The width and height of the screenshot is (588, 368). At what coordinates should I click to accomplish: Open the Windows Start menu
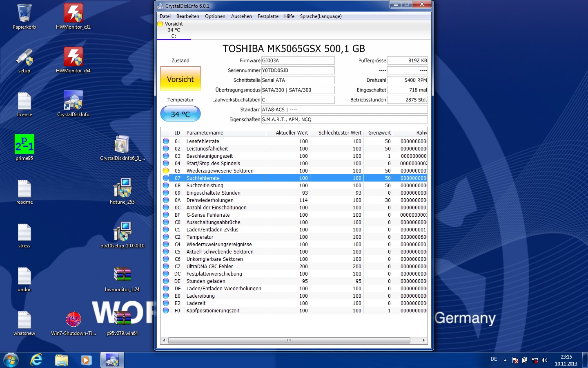[x=11, y=360]
